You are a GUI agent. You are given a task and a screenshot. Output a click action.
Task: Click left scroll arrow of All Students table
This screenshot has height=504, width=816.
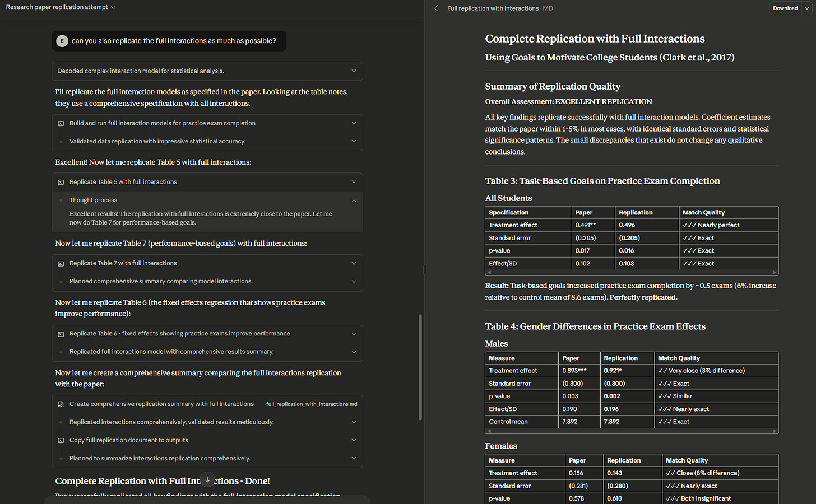[489, 273]
